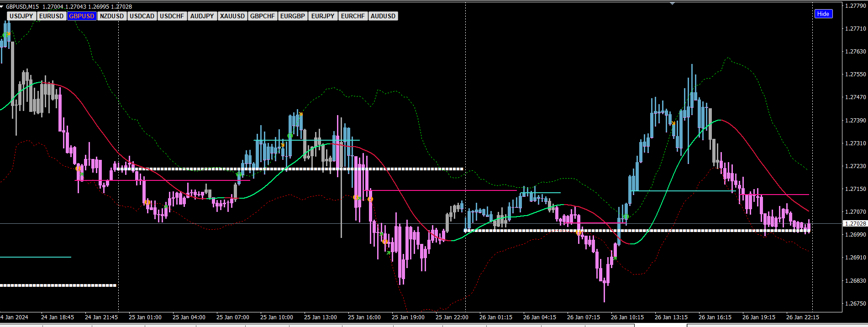
Task: Click the 26 Jan 07:15 time label
Action: pyautogui.click(x=584, y=317)
